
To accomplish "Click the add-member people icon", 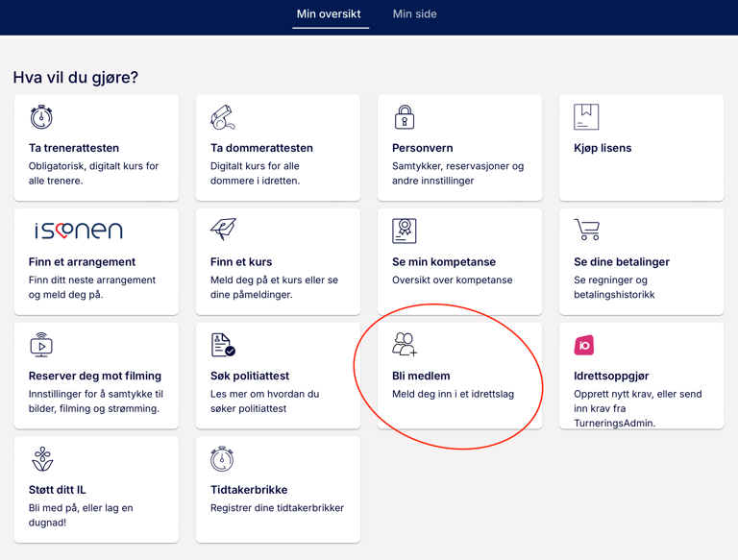I will [x=405, y=344].
